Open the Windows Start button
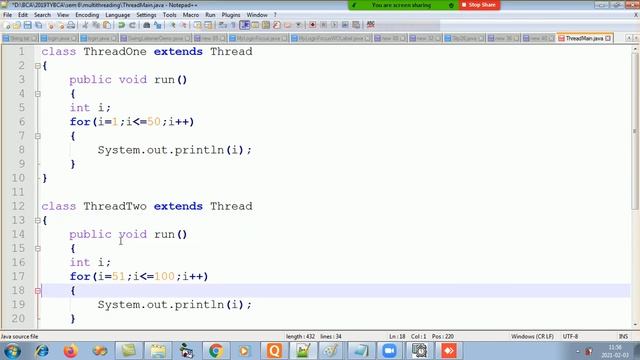 (x=13, y=351)
